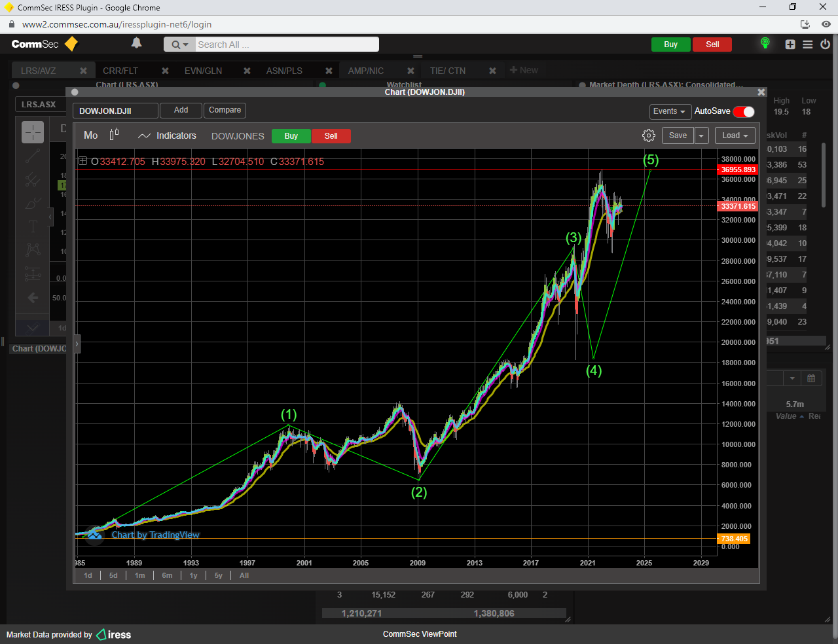Viewport: 838px width, 644px height.
Task: Click the Add button
Action: (x=181, y=110)
